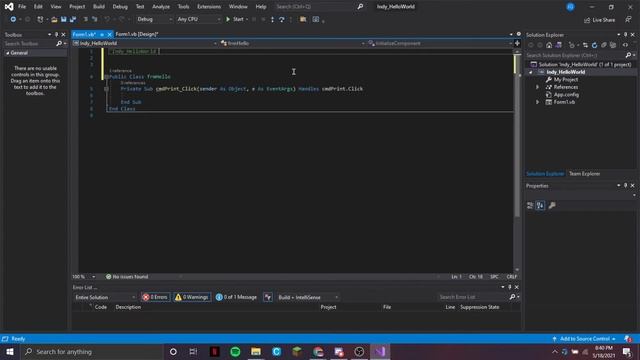This screenshot has height=360, width=640.
Task: Click Show All Files icon in Solution Explorer
Action: coord(613,45)
